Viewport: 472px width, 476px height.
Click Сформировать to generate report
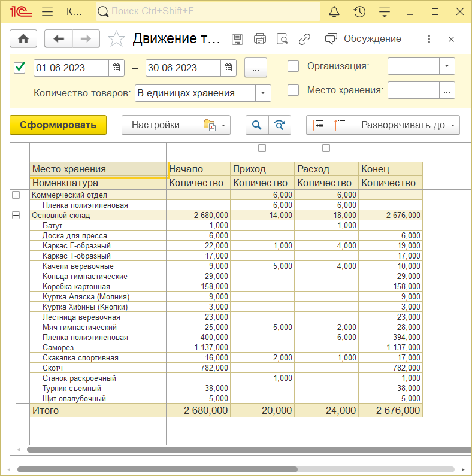pyautogui.click(x=58, y=125)
